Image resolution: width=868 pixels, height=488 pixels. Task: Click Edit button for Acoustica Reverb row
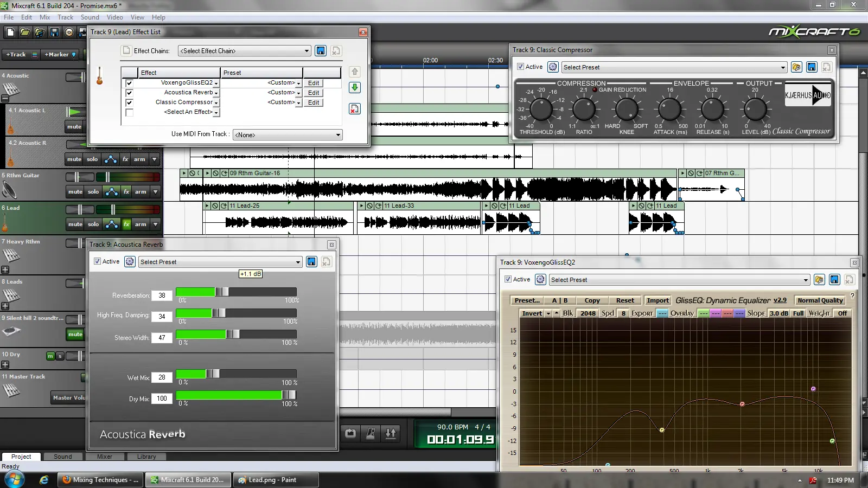tap(314, 93)
